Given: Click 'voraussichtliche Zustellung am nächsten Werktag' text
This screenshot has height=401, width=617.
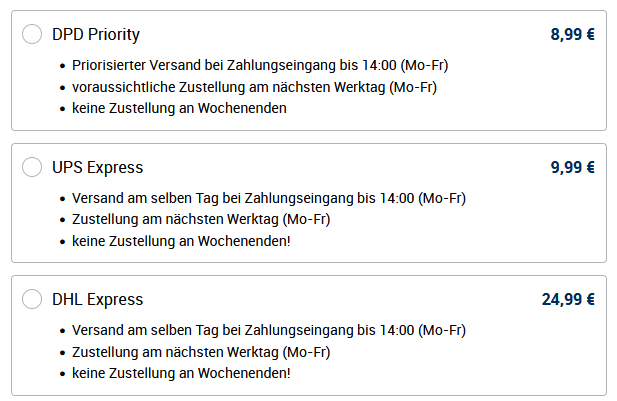Looking at the screenshot, I should [x=254, y=87].
